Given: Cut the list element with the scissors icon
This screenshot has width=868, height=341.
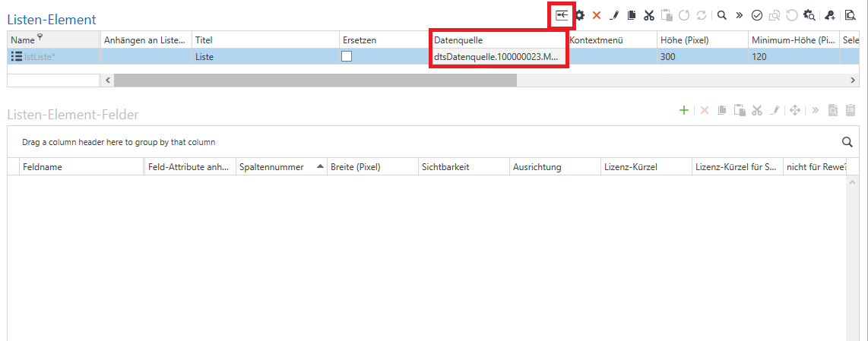Looking at the screenshot, I should pos(648,15).
